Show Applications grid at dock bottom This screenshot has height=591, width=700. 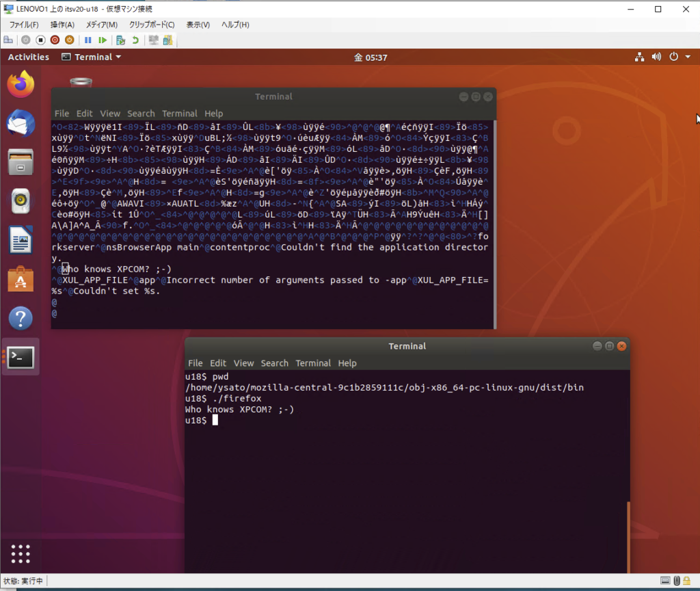(x=21, y=553)
